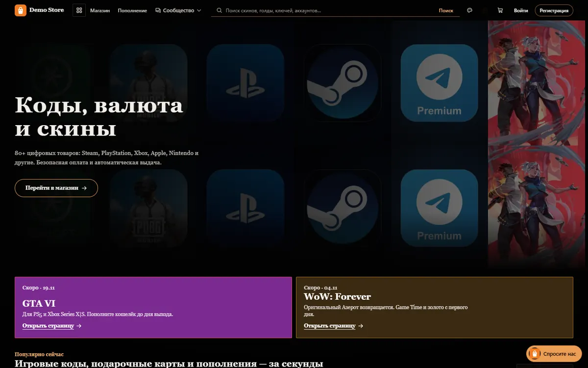This screenshot has width=588, height=368.
Task: Open the GTA VI Открыть страницу link
Action: click(x=52, y=326)
